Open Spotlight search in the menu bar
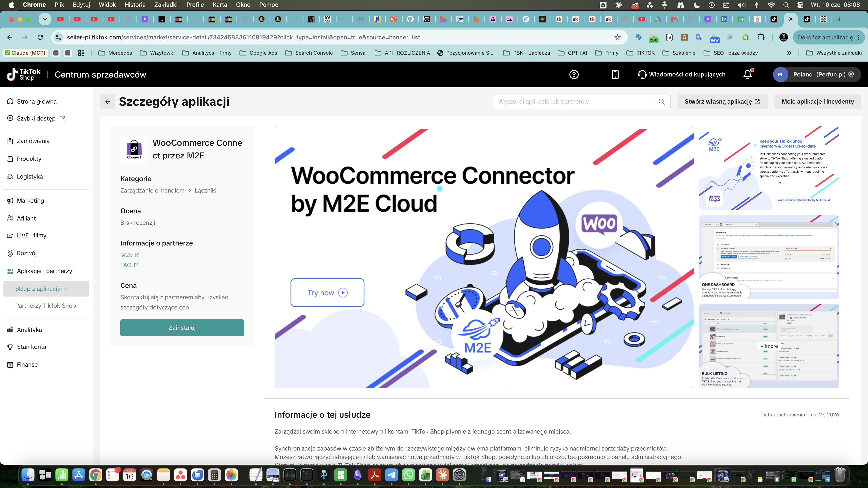The image size is (868, 488). click(x=786, y=5)
